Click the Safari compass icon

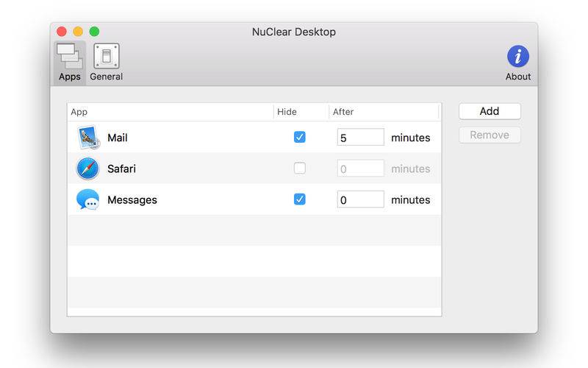coord(87,169)
